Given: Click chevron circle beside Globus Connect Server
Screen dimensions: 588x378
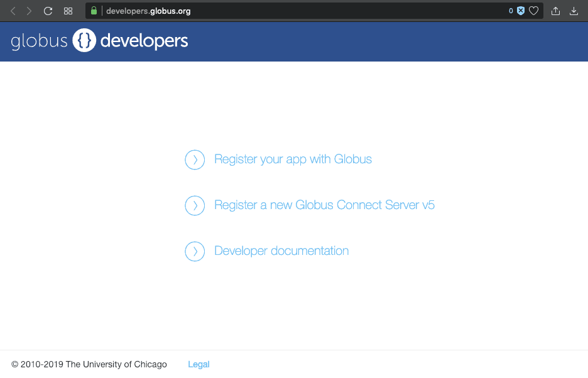Looking at the screenshot, I should [x=195, y=205].
